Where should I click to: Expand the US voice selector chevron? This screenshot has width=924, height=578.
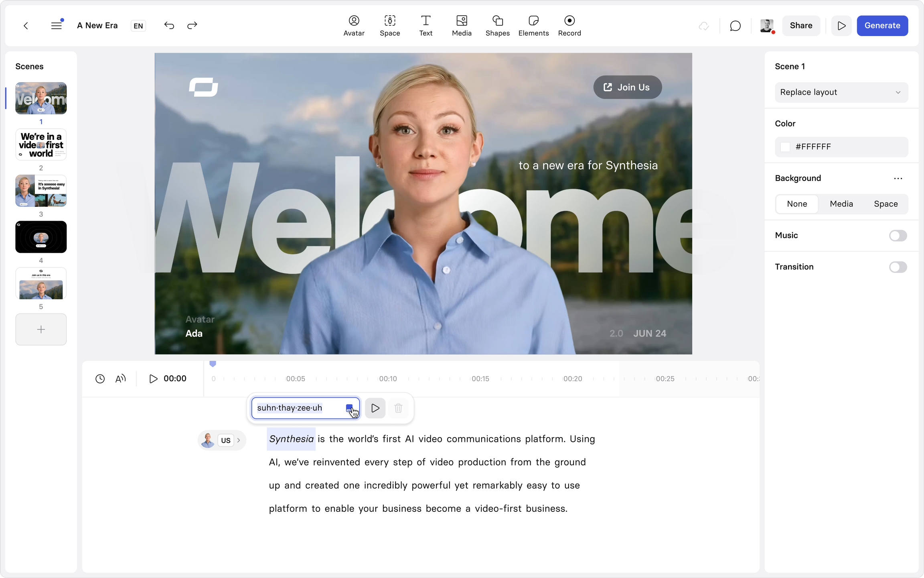(x=239, y=440)
